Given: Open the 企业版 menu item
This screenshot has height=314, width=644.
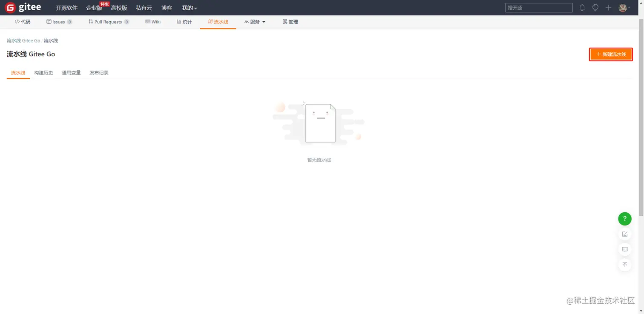Looking at the screenshot, I should [94, 8].
